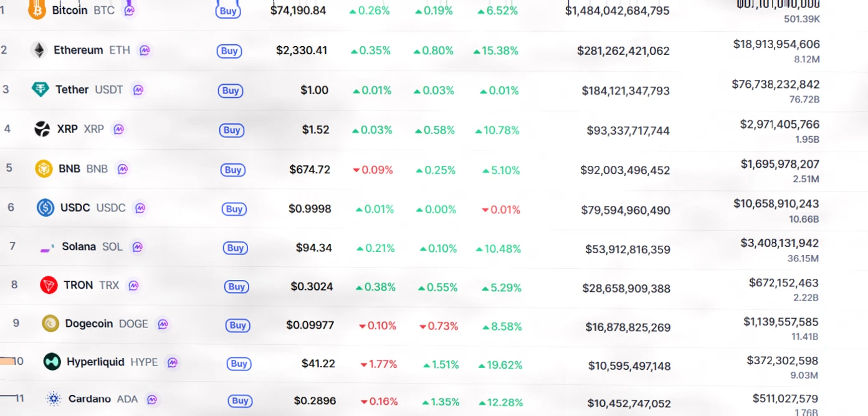Open the purple AI badge beside ADA

pos(151,399)
